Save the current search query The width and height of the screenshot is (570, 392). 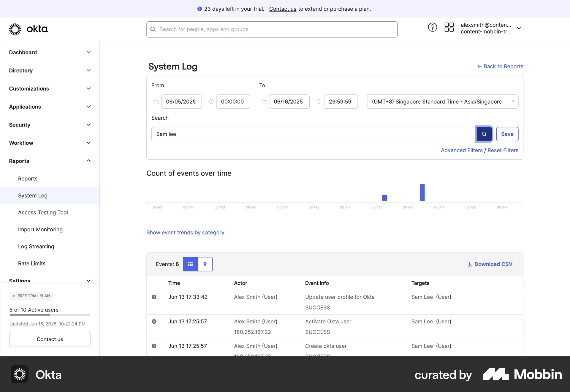pos(507,134)
